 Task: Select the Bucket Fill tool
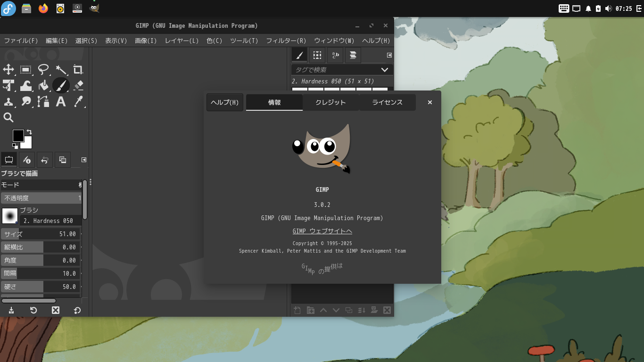[x=43, y=86]
